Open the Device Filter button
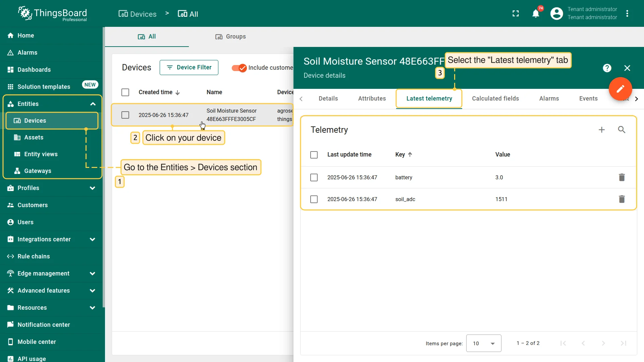Viewport: 644px width, 362px height. [189, 68]
